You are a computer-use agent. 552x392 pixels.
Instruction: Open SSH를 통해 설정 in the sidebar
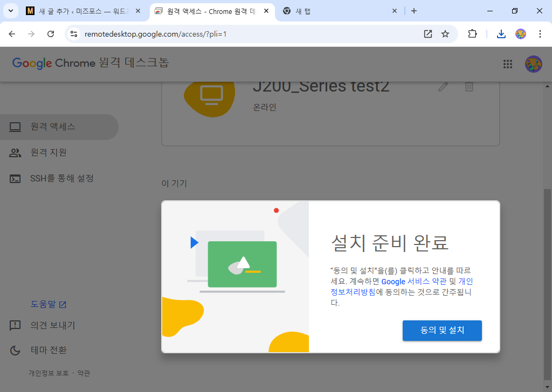(59, 179)
